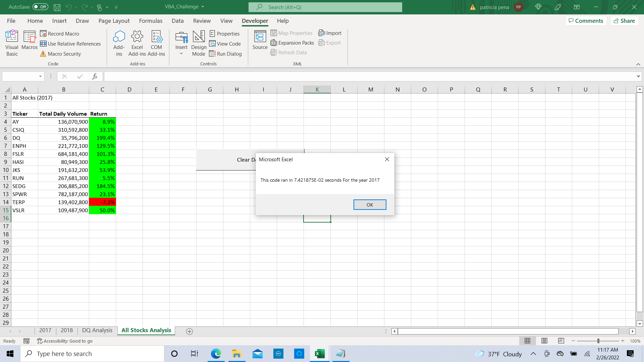Click the Share button
The width and height of the screenshot is (644, 362).
624,21
